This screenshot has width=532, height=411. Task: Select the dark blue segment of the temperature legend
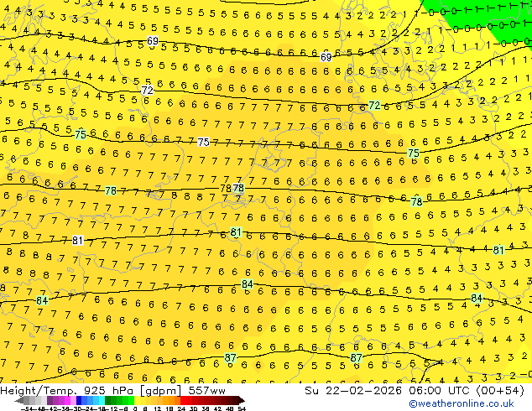(x=79, y=400)
